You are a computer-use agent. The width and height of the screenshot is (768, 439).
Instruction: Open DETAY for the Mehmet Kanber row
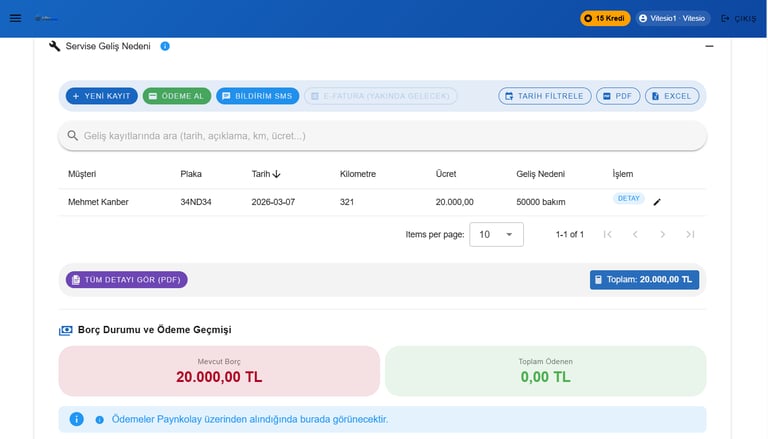[628, 198]
